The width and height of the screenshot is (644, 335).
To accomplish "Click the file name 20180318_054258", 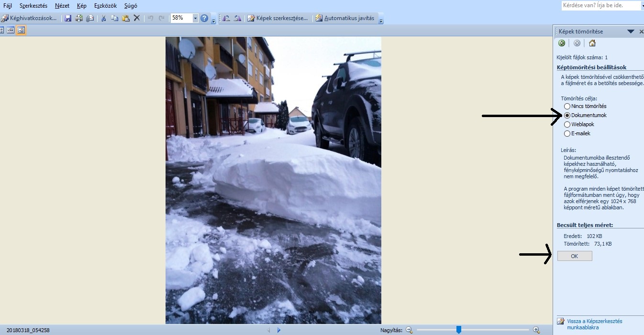I will (28, 330).
